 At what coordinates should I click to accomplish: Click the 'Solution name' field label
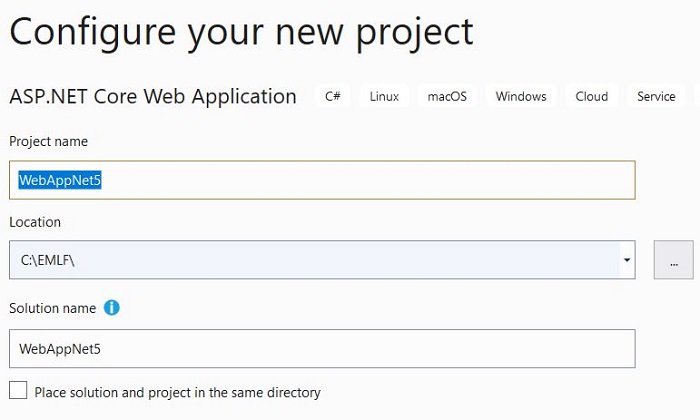[53, 308]
